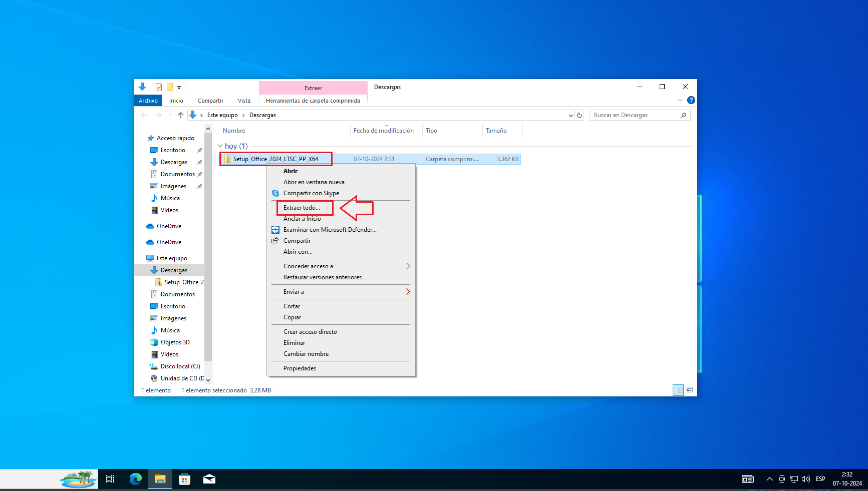Choose 'Propiedades' in the context menu
This screenshot has width=868, height=491.
click(x=300, y=368)
